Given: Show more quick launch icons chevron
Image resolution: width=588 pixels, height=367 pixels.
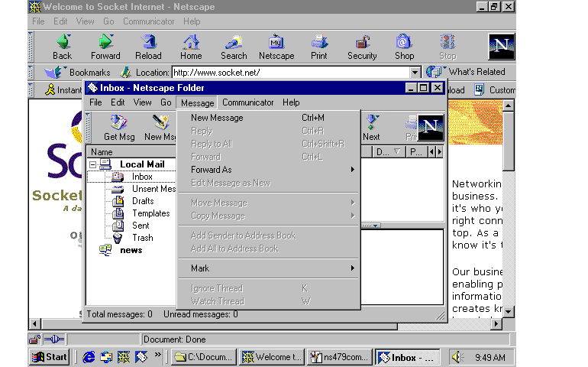Looking at the screenshot, I should click(157, 355).
